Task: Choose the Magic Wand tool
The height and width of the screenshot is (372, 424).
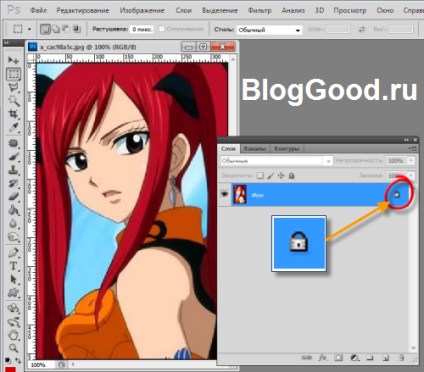Action: coord(13,101)
